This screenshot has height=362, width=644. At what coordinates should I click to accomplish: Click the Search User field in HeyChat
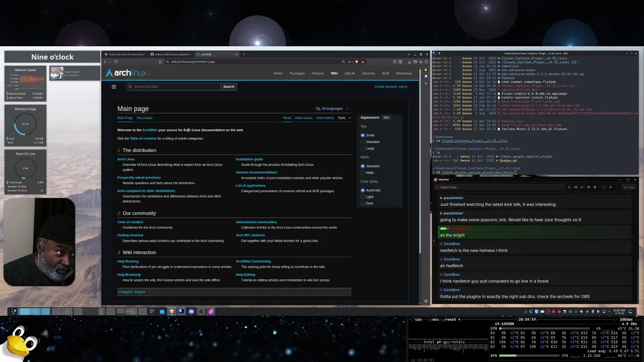498,187
